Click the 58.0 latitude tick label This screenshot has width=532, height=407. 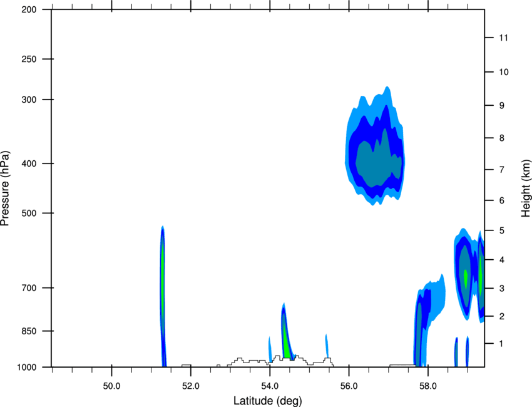click(428, 386)
